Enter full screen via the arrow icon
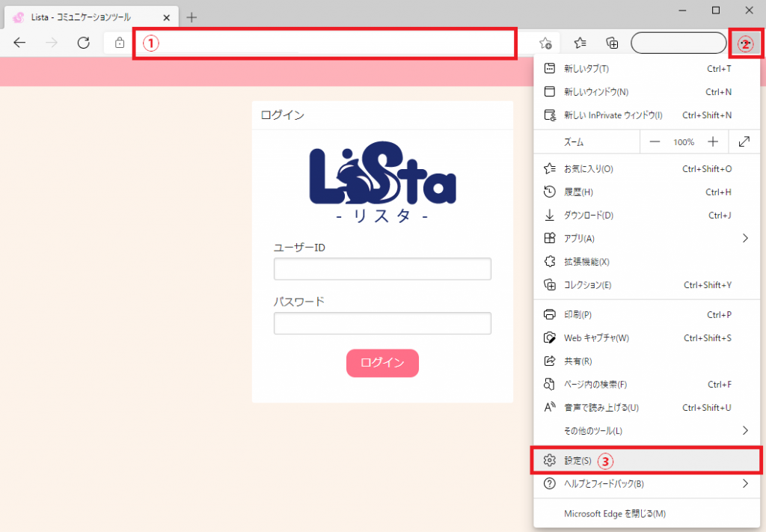The height and width of the screenshot is (532, 766). [x=744, y=142]
